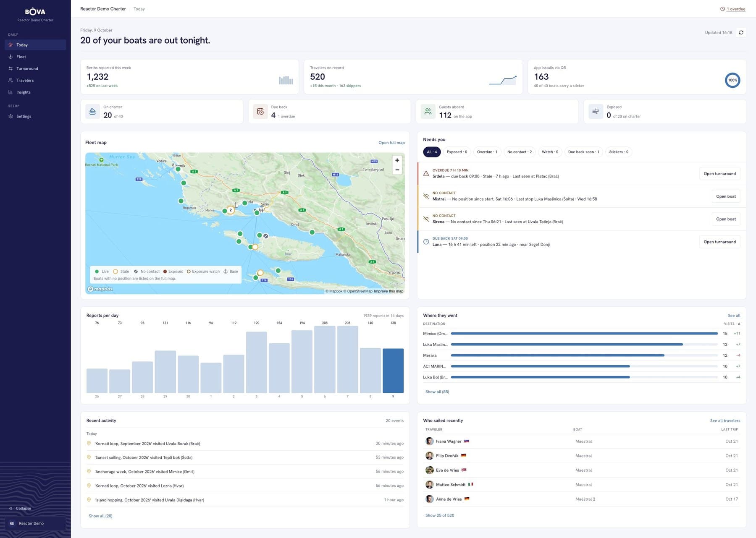Screen dimensions: 756x538
Task: Open full map link
Action: pos(391,143)
